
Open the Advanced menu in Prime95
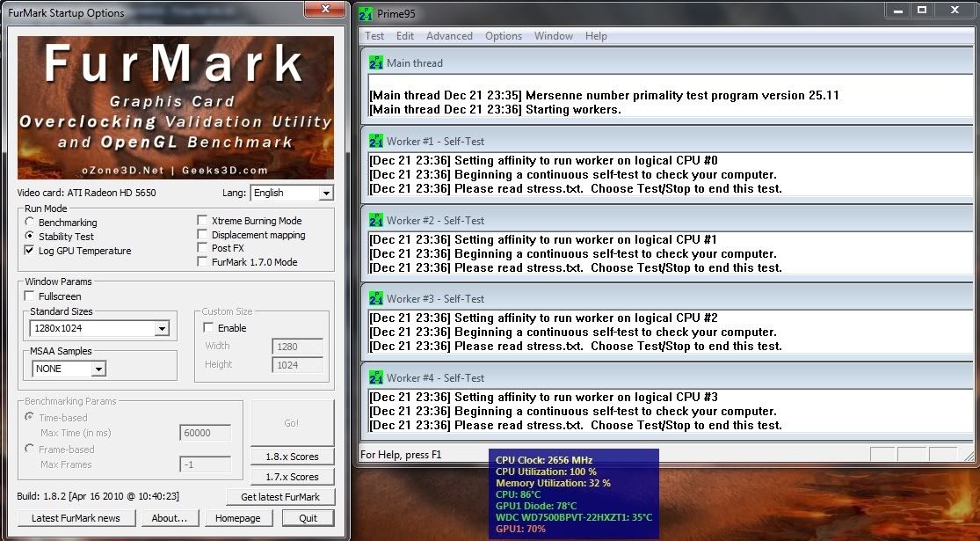pos(449,36)
